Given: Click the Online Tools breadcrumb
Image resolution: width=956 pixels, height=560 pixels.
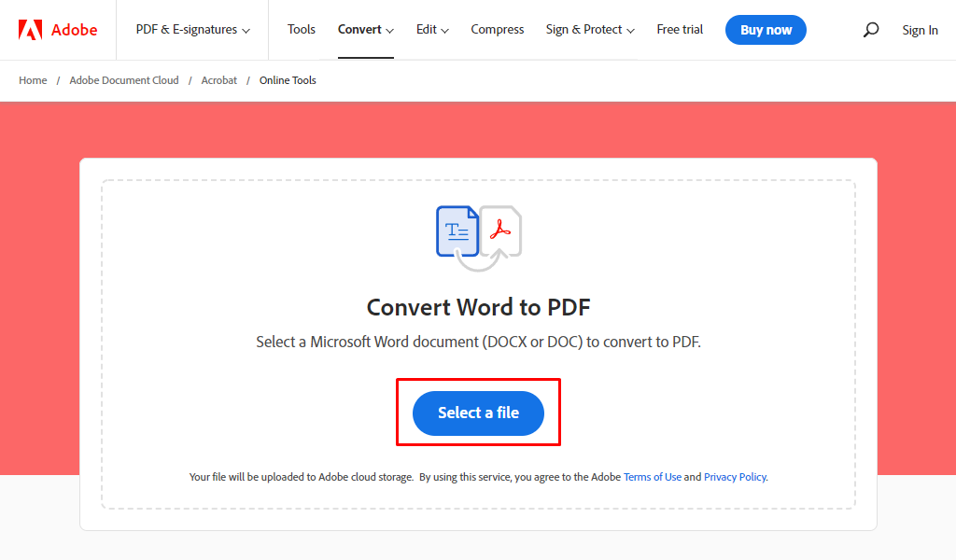Looking at the screenshot, I should [x=288, y=80].
